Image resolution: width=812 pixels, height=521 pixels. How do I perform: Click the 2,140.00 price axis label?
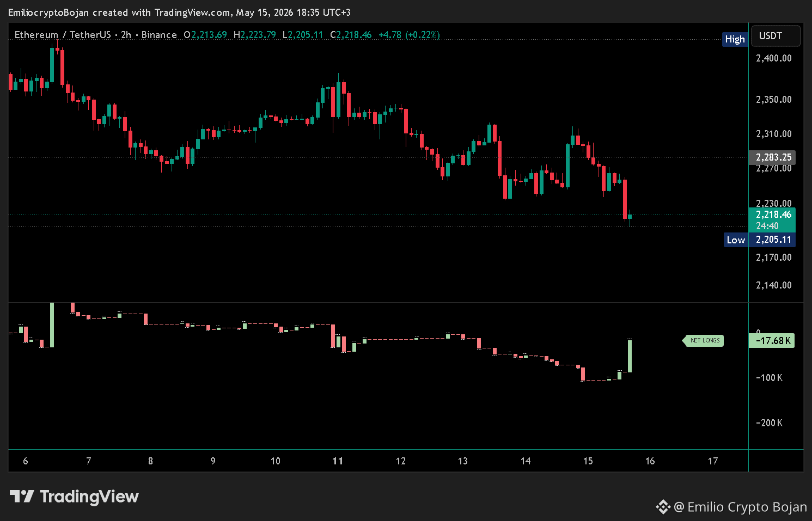pyautogui.click(x=774, y=285)
